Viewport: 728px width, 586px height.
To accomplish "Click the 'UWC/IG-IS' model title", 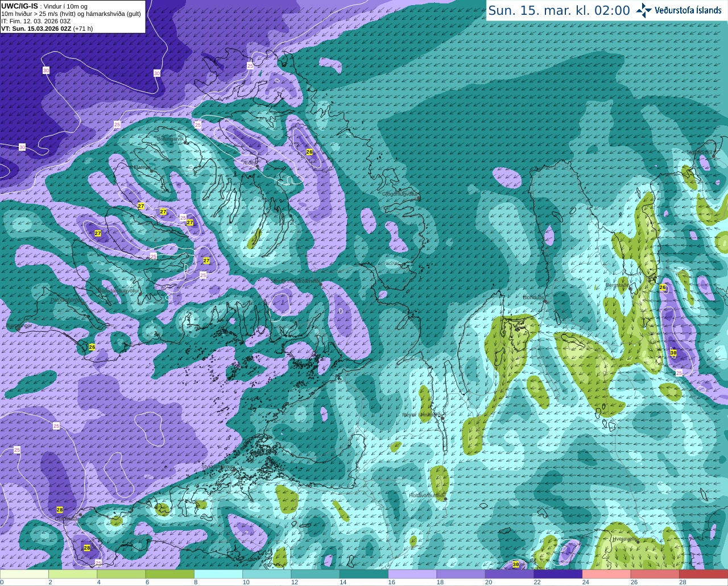I will click(x=19, y=6).
